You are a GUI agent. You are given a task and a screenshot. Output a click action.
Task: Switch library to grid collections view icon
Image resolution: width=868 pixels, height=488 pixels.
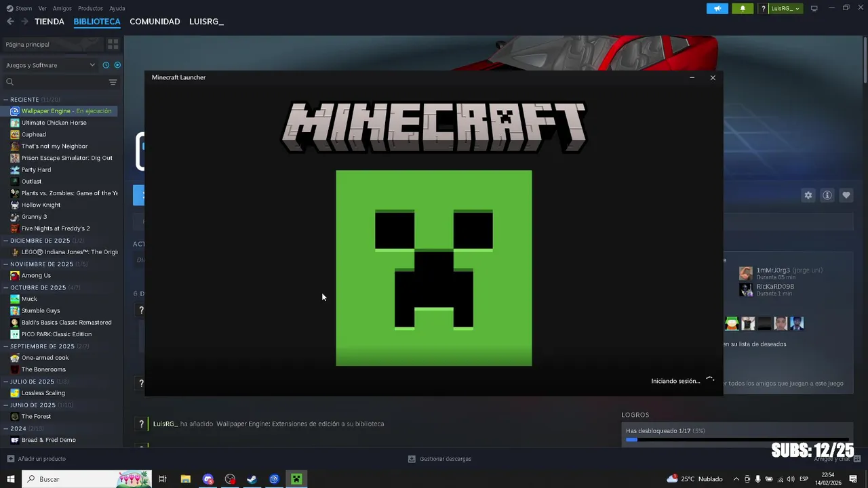[x=113, y=44]
